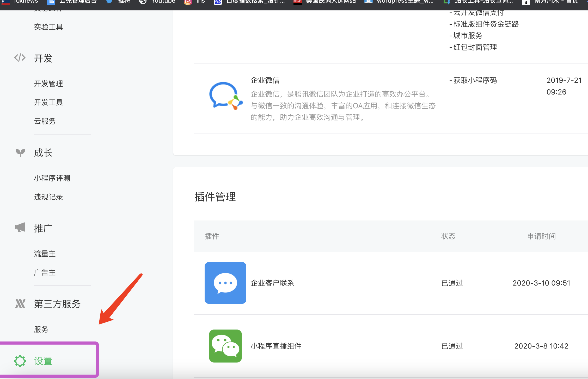The width and height of the screenshot is (588, 379).
Task: Click the 企业微信 chat bubble logo
Action: click(x=226, y=96)
